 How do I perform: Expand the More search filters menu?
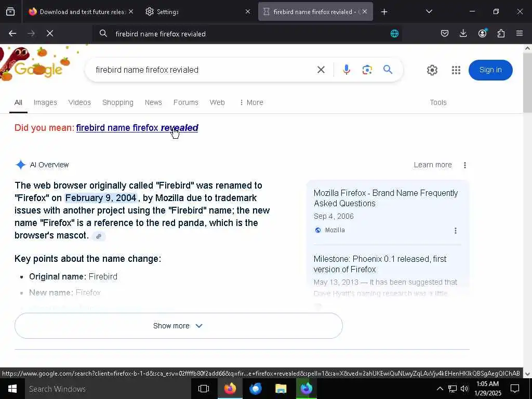(x=251, y=102)
